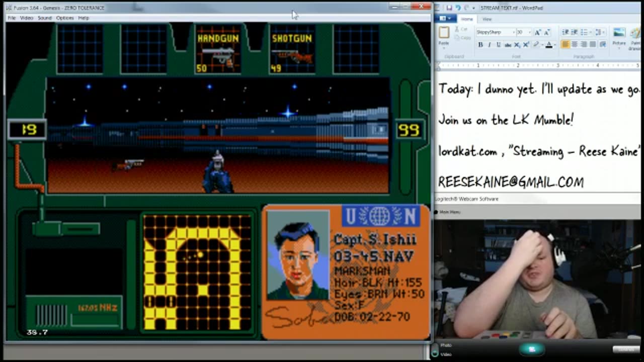Expand the font color dropdown arrow
The height and width of the screenshot is (362, 644).
[x=555, y=45]
